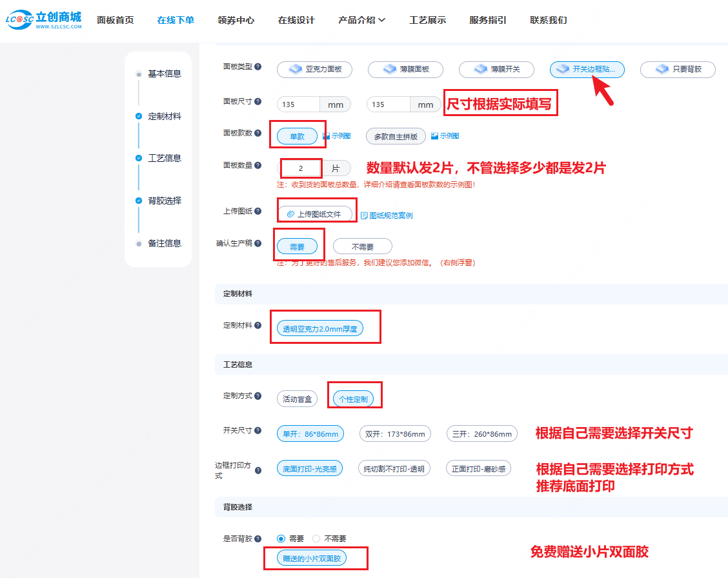The width and height of the screenshot is (728, 578).
Task: Open the 领券中心 menu item
Action: tap(236, 20)
